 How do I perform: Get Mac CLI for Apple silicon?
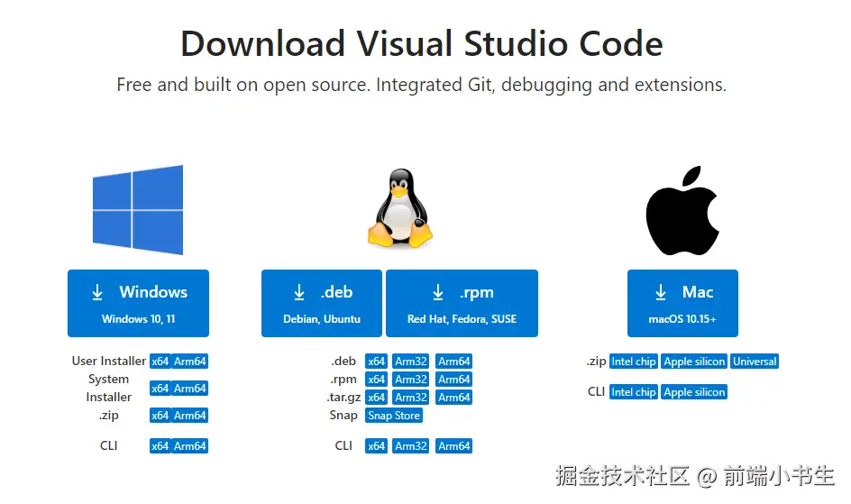[694, 391]
